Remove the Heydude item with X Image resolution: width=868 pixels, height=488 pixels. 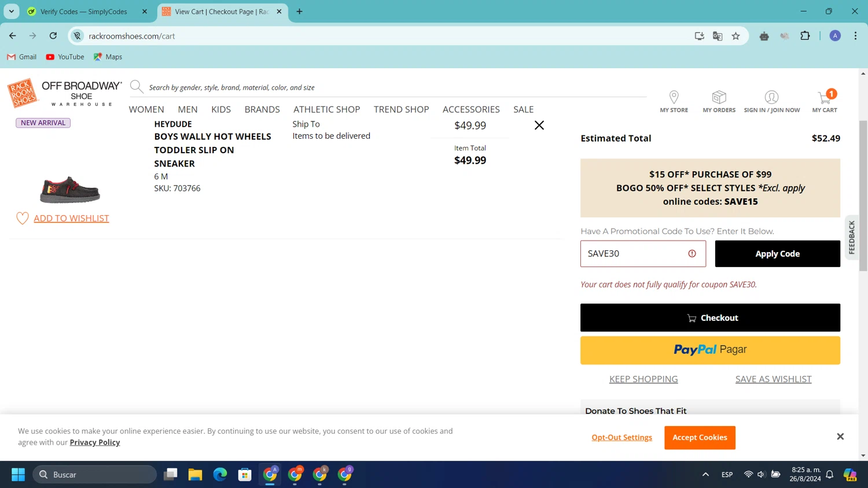[x=539, y=125]
